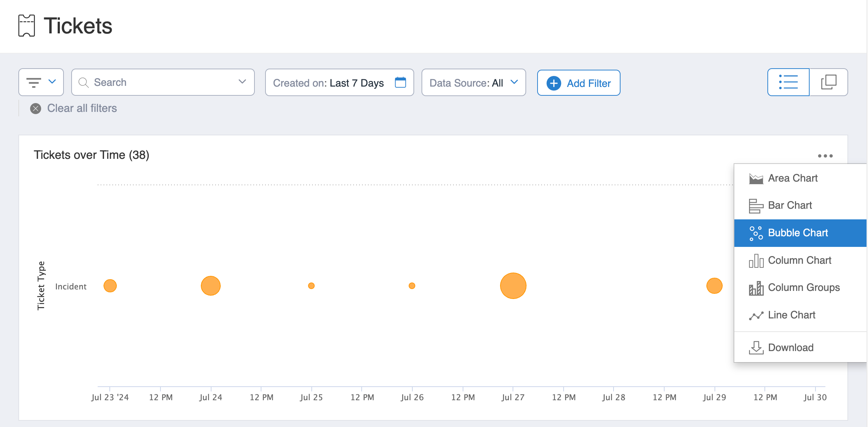Click the Area Chart icon
Image resolution: width=868 pixels, height=427 pixels.
(x=756, y=179)
